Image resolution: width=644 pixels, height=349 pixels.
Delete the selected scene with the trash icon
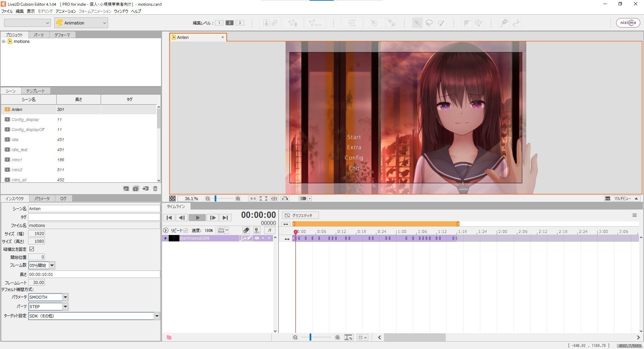click(x=155, y=189)
